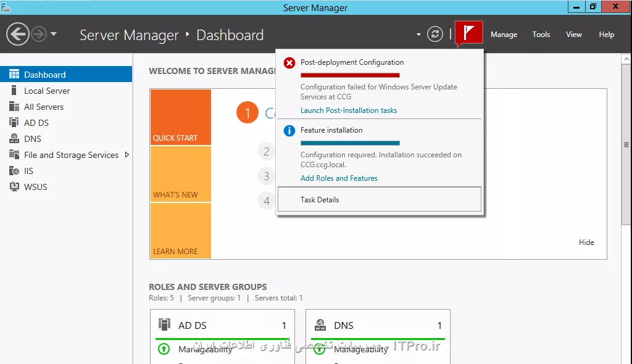632x364 pixels.
Task: Click the Dashboard breadcrumb title in header
Action: coord(230,35)
